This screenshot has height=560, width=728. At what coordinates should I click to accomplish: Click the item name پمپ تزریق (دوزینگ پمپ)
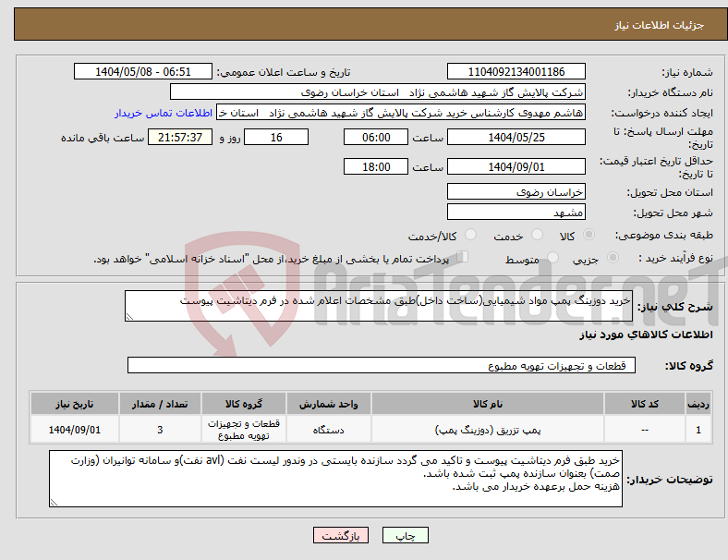point(488,430)
